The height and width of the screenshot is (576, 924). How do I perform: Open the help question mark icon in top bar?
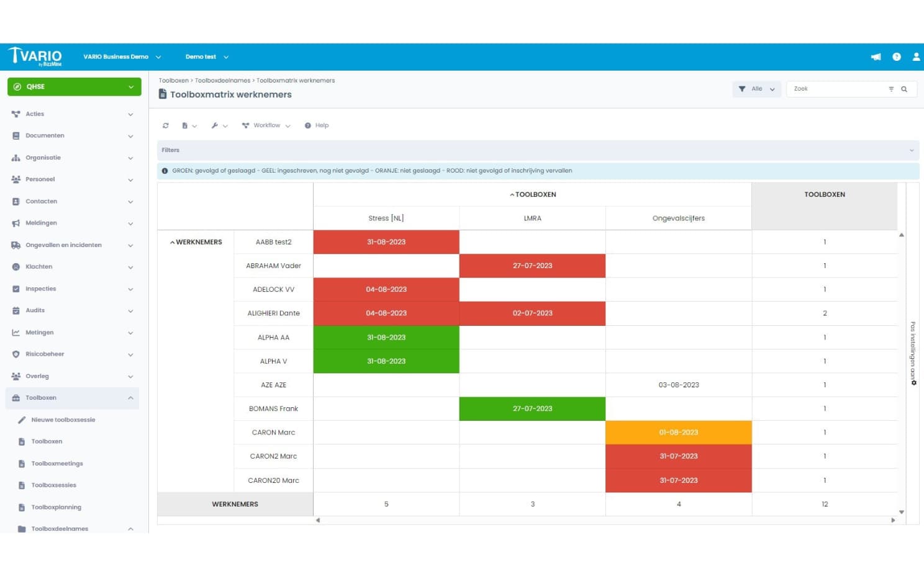(x=897, y=56)
